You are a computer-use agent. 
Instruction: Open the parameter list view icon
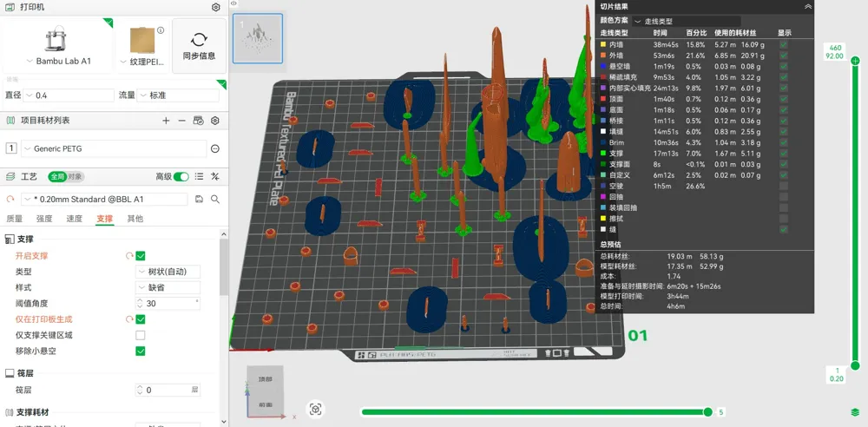[200, 177]
